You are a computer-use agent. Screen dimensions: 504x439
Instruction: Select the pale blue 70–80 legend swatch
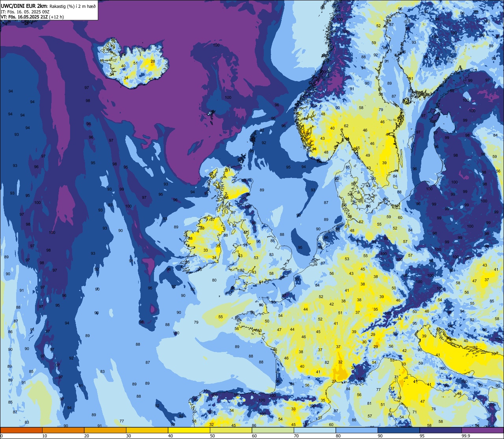click(x=315, y=430)
